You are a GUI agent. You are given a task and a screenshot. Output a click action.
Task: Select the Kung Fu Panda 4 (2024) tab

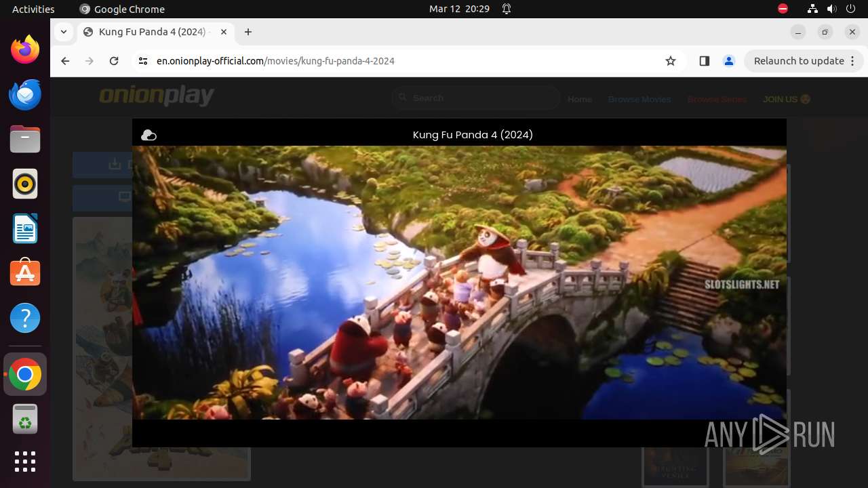click(155, 32)
